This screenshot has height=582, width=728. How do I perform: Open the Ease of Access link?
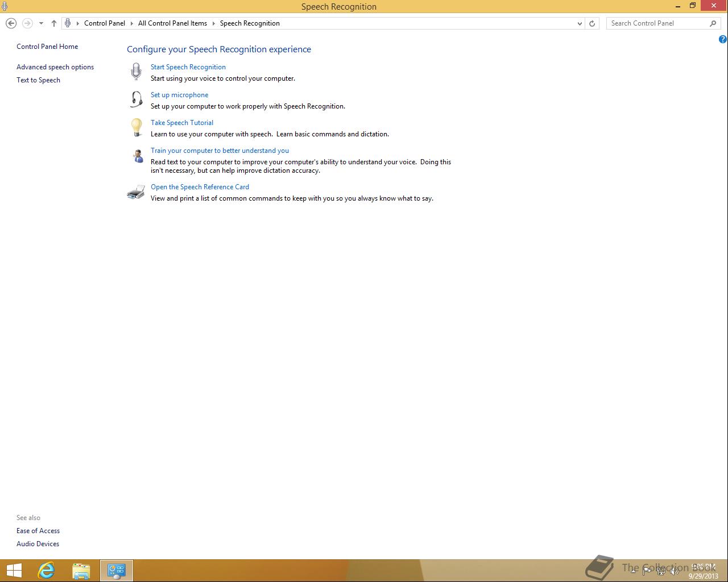point(38,531)
